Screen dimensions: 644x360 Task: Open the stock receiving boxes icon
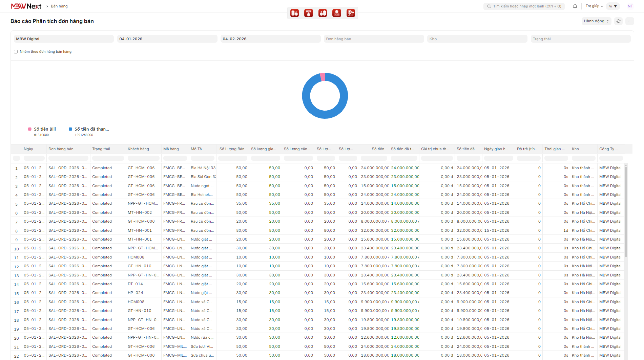click(x=294, y=13)
